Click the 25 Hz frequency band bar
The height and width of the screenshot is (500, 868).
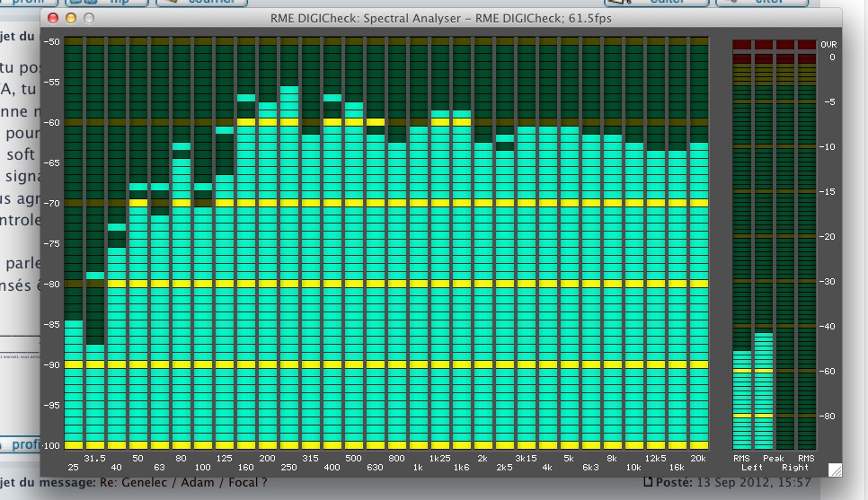point(73,384)
